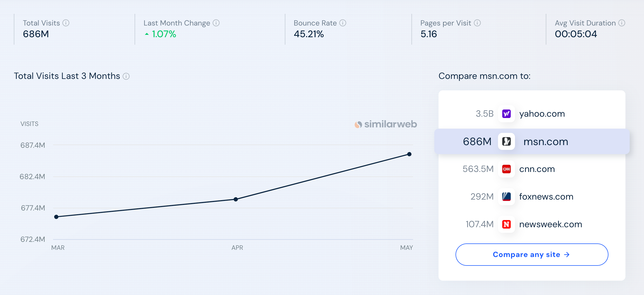644x295 pixels.
Task: Click the CNN logo icon
Action: tap(506, 169)
